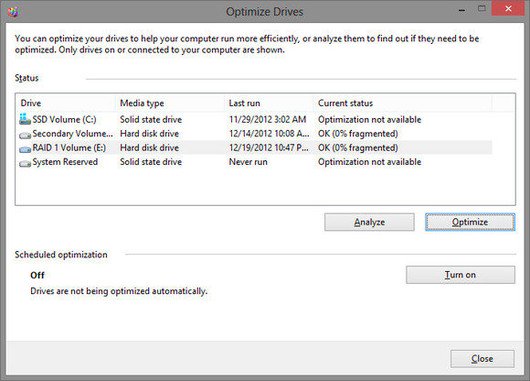Click the SSD Volume (C:) drive icon
This screenshot has width=530, height=381.
coord(25,119)
